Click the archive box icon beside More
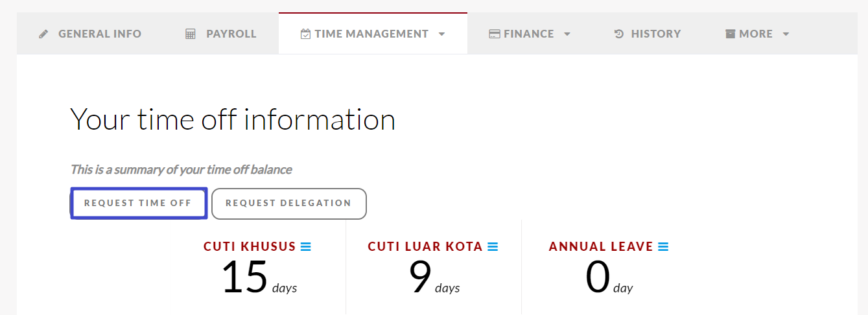The height and width of the screenshot is (315, 868). (x=731, y=34)
